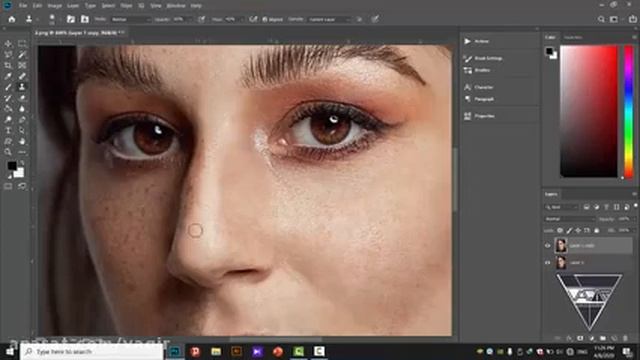Select the Hand tool
This screenshot has height=360, width=640.
point(22,141)
